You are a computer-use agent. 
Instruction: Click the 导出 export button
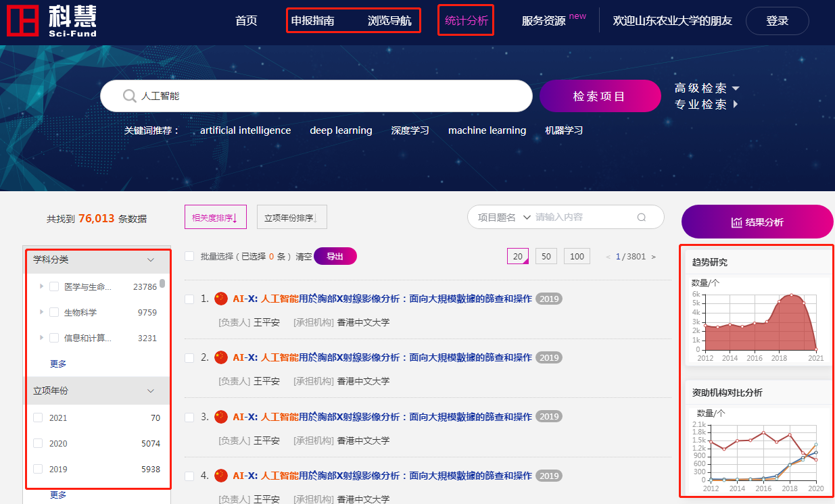tap(335, 256)
